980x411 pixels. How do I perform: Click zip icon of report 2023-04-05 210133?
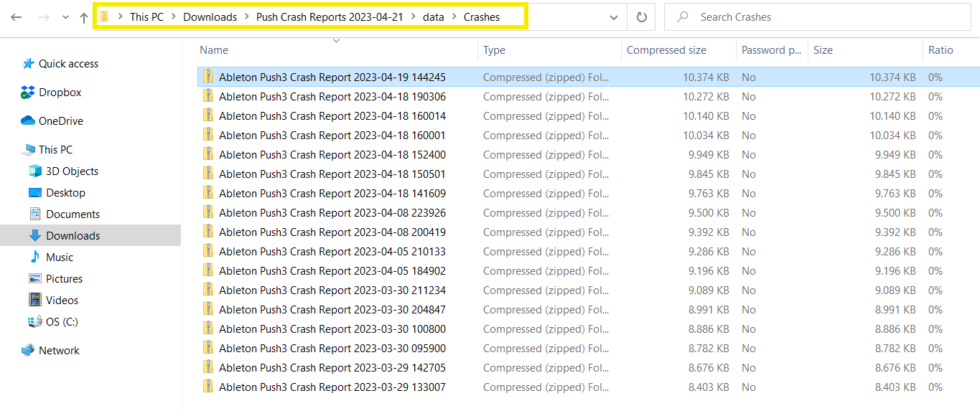208,251
